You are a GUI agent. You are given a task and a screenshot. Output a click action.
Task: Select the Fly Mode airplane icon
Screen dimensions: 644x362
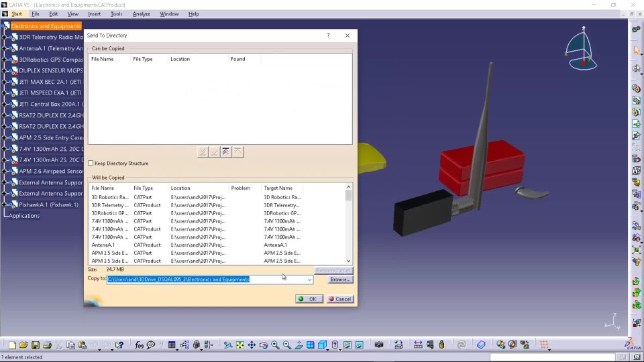pyautogui.click(x=228, y=345)
